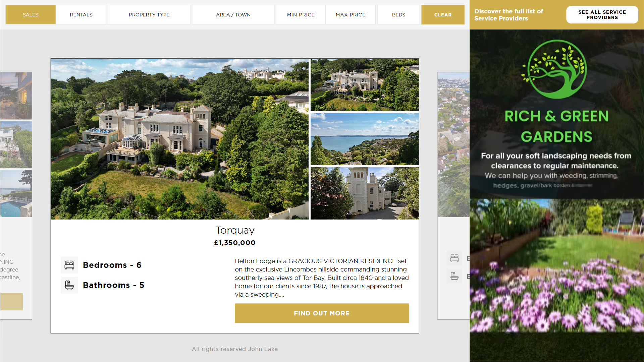
Task: Select the Sales toggle
Action: 31,15
